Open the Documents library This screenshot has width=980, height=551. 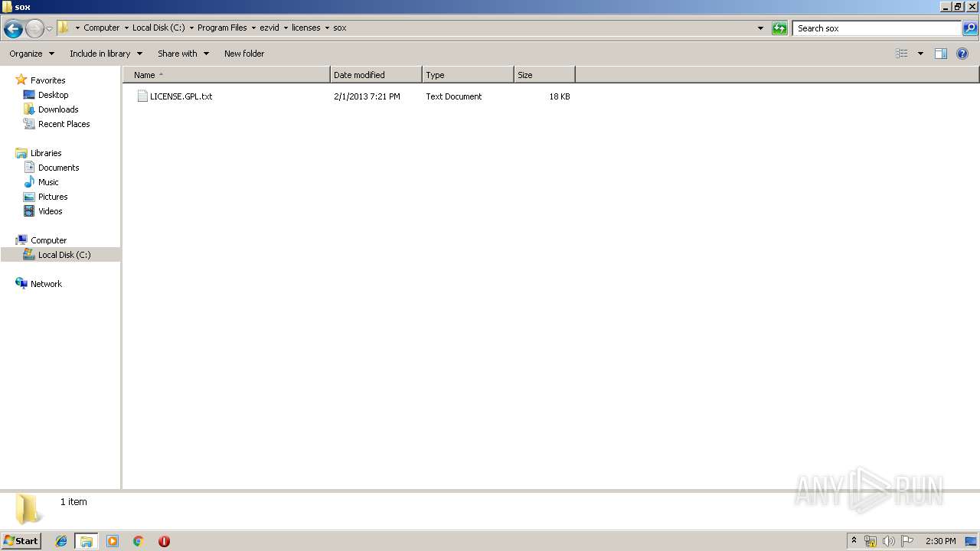[x=58, y=168]
